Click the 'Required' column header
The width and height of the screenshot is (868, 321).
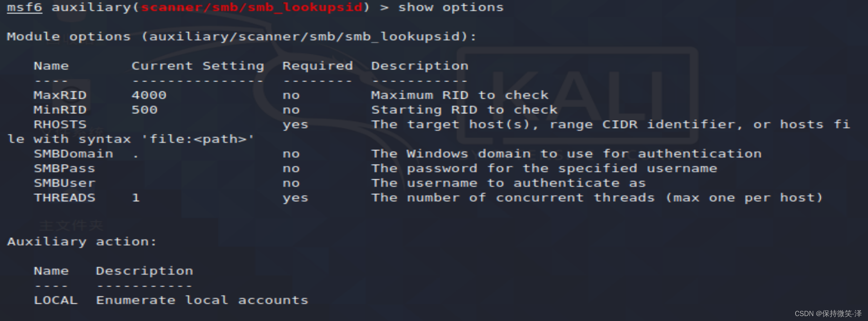[318, 66]
